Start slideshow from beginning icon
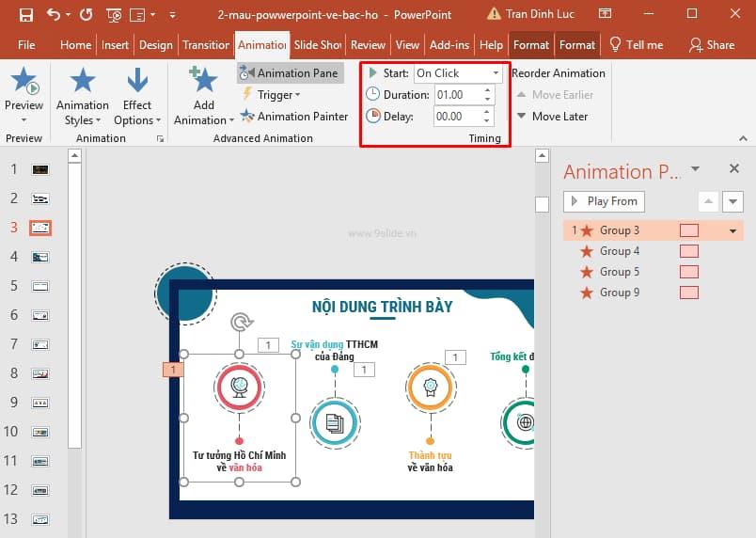Screen dimensions: 756x538 coord(114,15)
